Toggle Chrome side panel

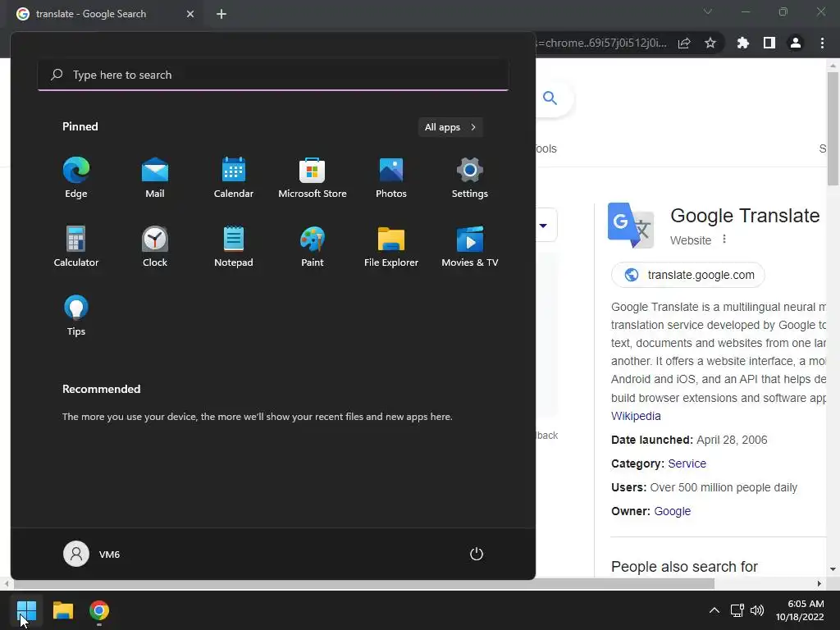769,43
